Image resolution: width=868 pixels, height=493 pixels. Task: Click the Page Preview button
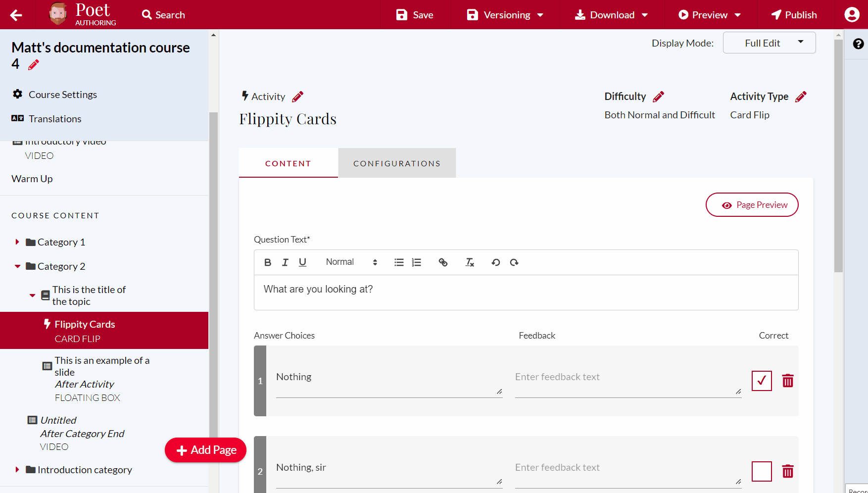click(752, 204)
